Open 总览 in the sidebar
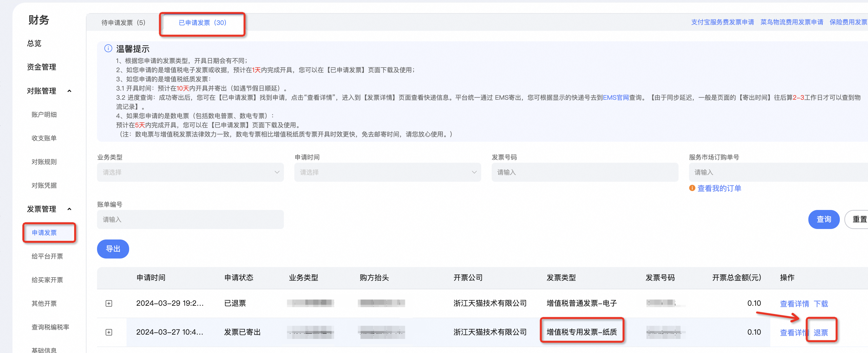This screenshot has width=868, height=353. pyautogui.click(x=34, y=44)
